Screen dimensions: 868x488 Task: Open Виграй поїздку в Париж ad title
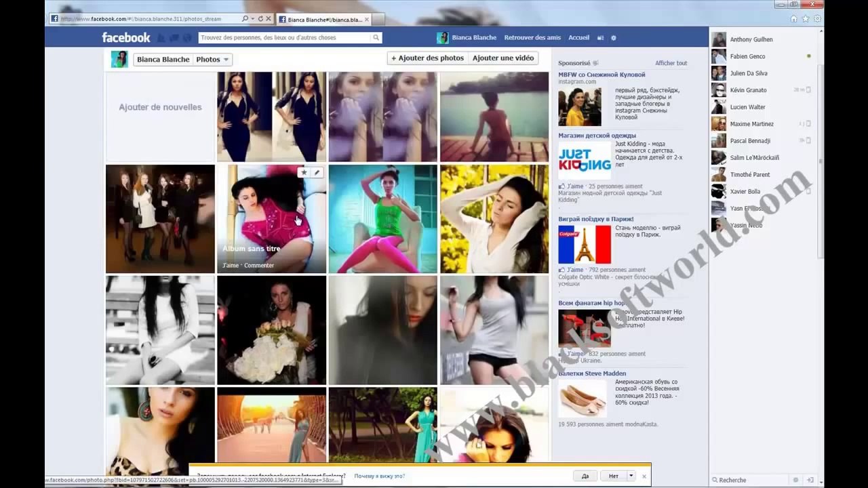pos(596,219)
